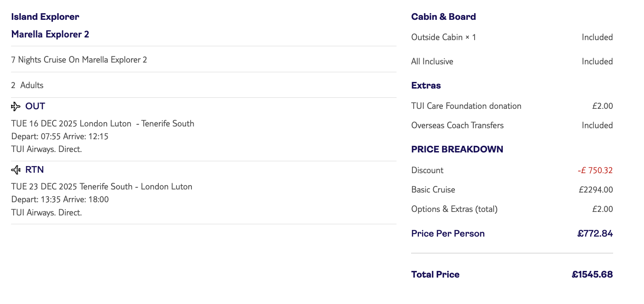Click the Depart 07:55 Arrive 12:15 times
Image resolution: width=644 pixels, height=304 pixels.
click(x=60, y=137)
